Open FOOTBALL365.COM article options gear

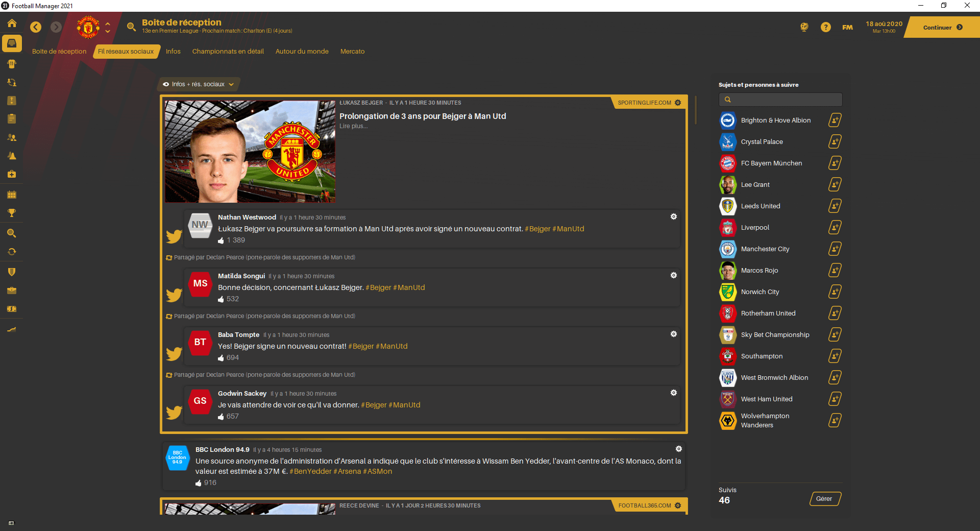(678, 505)
